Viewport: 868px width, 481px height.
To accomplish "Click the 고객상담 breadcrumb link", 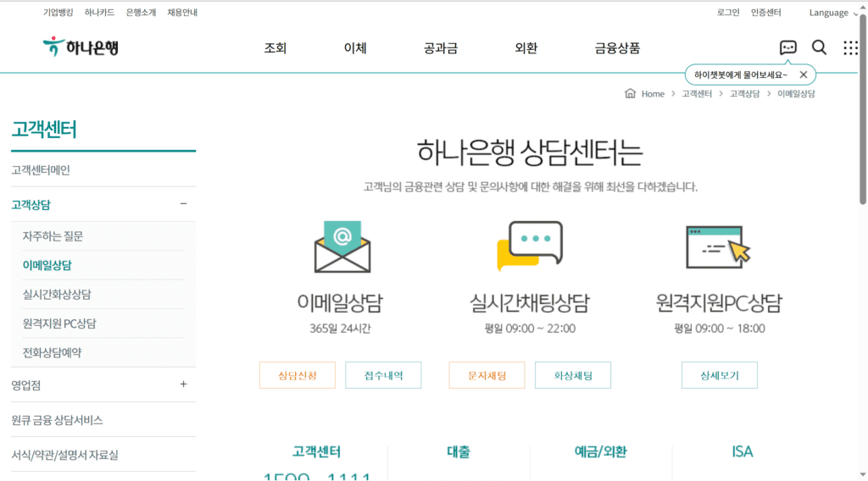I will coord(744,94).
